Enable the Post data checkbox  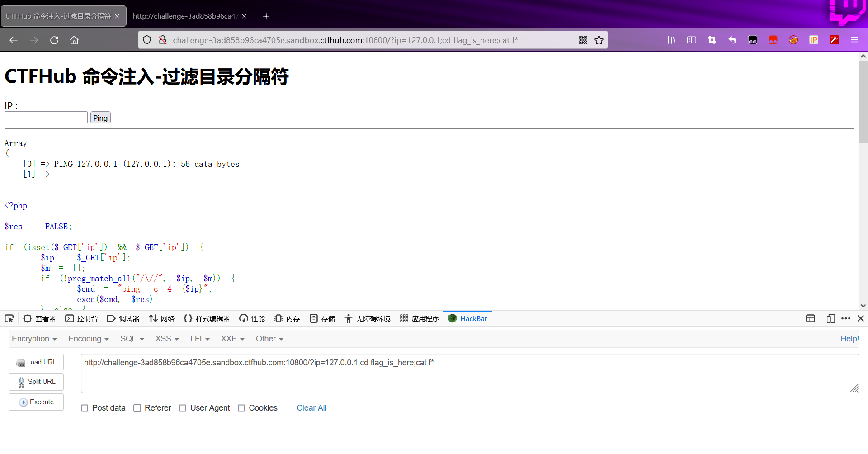tap(85, 408)
